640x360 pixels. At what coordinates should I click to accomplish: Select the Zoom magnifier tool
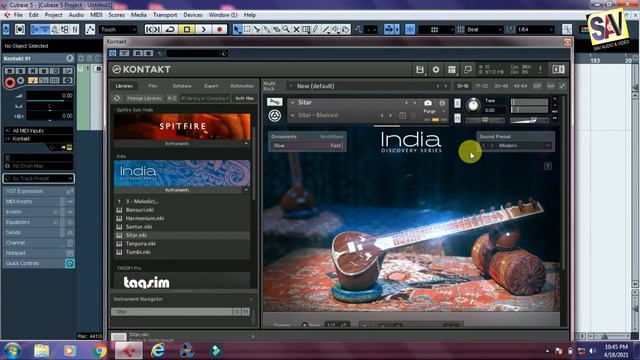pyautogui.click(x=286, y=29)
